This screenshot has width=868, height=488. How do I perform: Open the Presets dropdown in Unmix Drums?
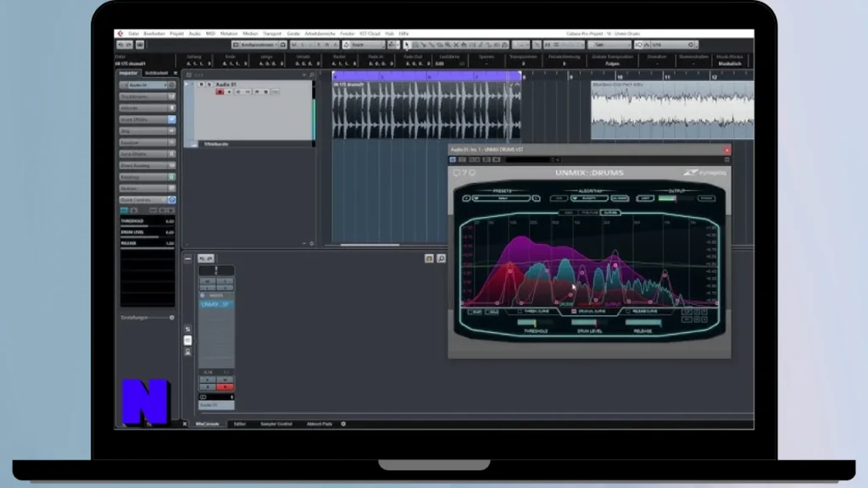(502, 198)
